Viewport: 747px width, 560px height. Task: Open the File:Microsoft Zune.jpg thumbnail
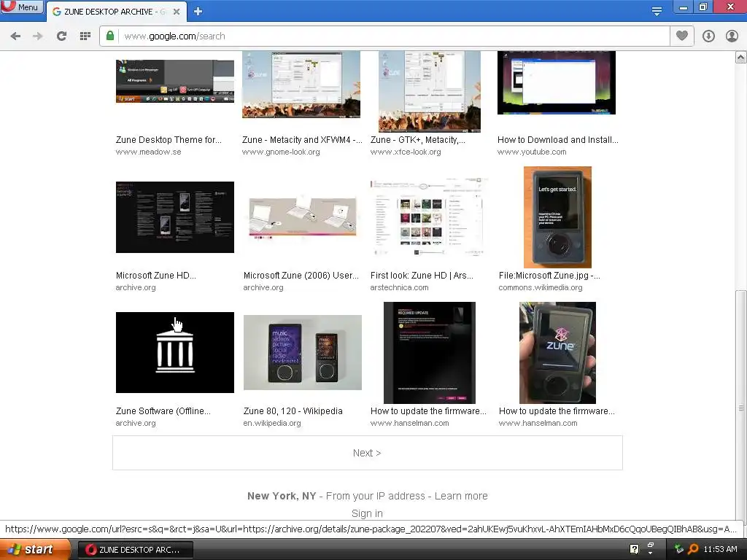tap(557, 217)
